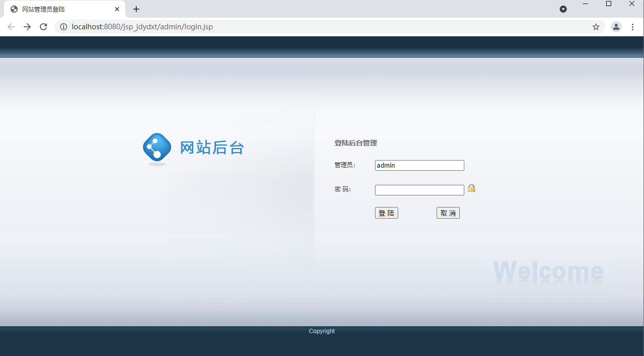Click the 管理员: label

(x=345, y=165)
